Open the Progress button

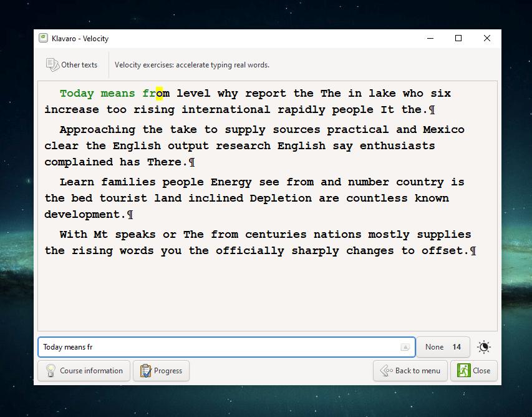coord(161,370)
